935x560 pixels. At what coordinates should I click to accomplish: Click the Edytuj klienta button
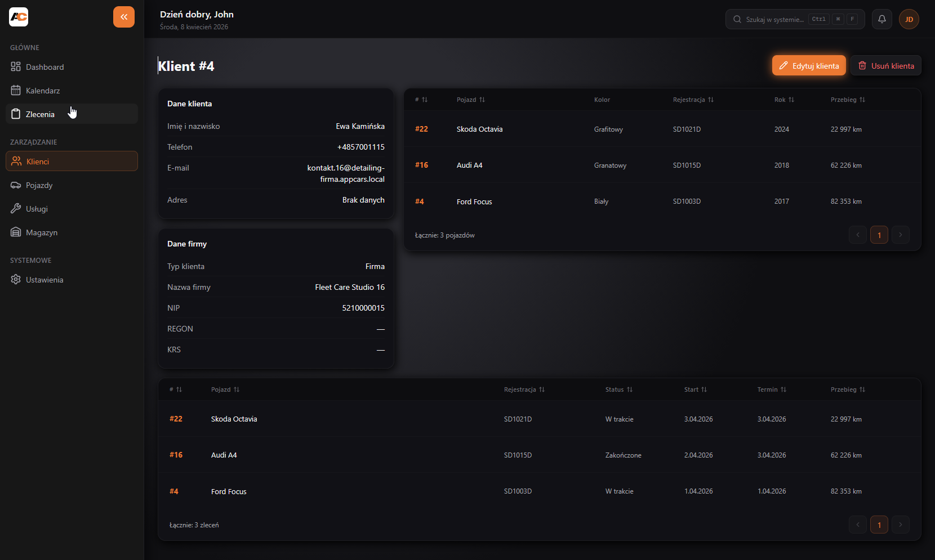[809, 66]
